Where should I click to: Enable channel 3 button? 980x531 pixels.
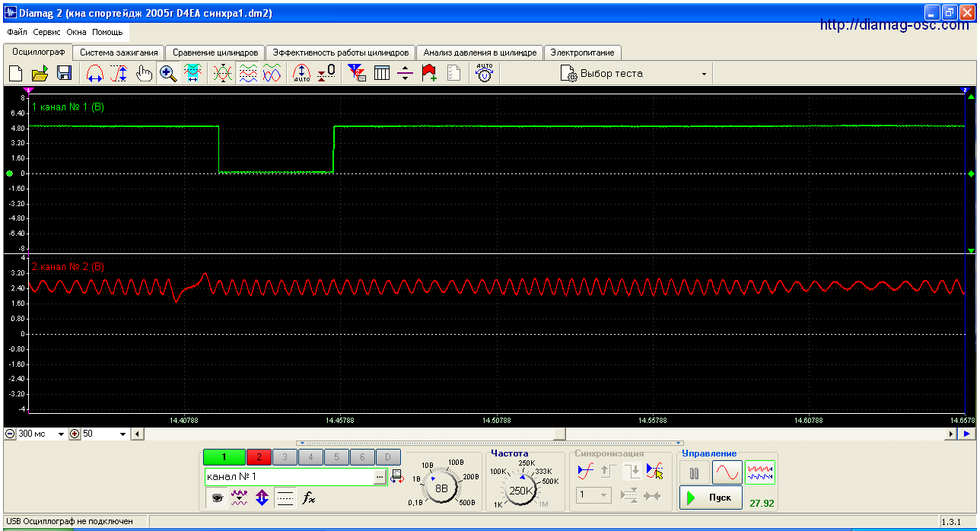click(x=285, y=457)
